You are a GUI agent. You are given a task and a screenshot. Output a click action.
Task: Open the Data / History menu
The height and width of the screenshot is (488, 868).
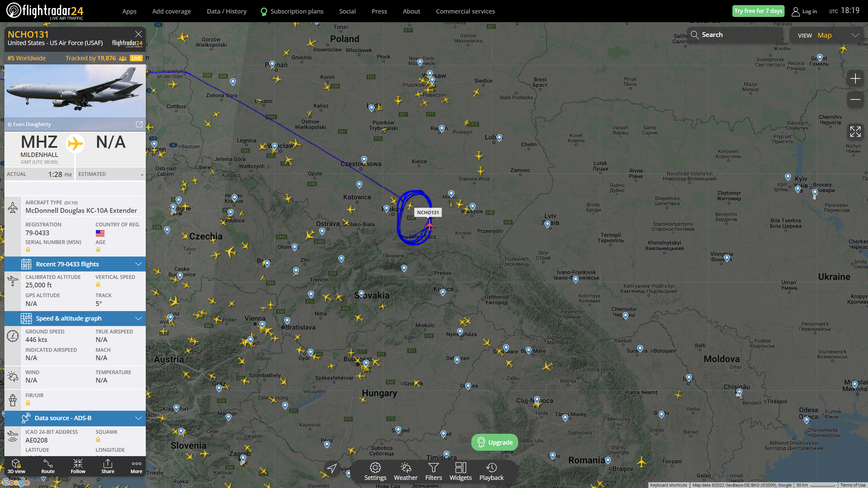226,11
